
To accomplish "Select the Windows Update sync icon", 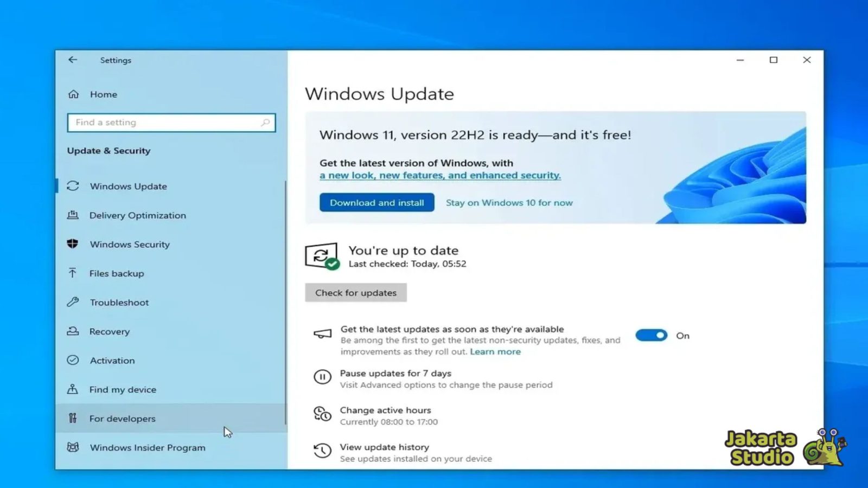I will tap(73, 186).
